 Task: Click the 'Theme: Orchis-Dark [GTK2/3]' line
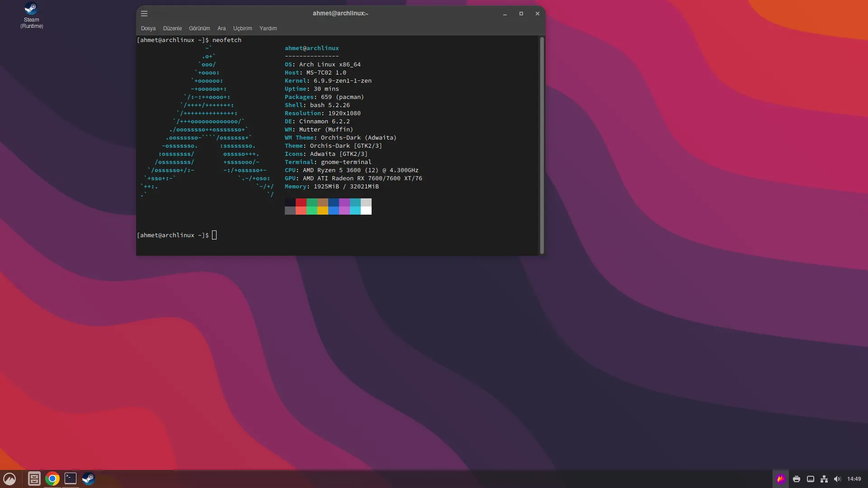[333, 146]
